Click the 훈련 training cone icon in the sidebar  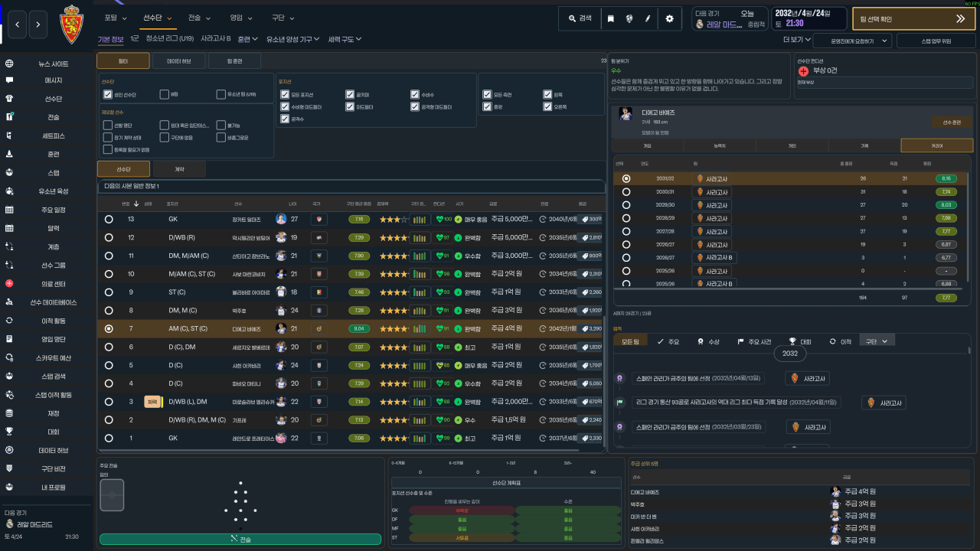pyautogui.click(x=9, y=154)
